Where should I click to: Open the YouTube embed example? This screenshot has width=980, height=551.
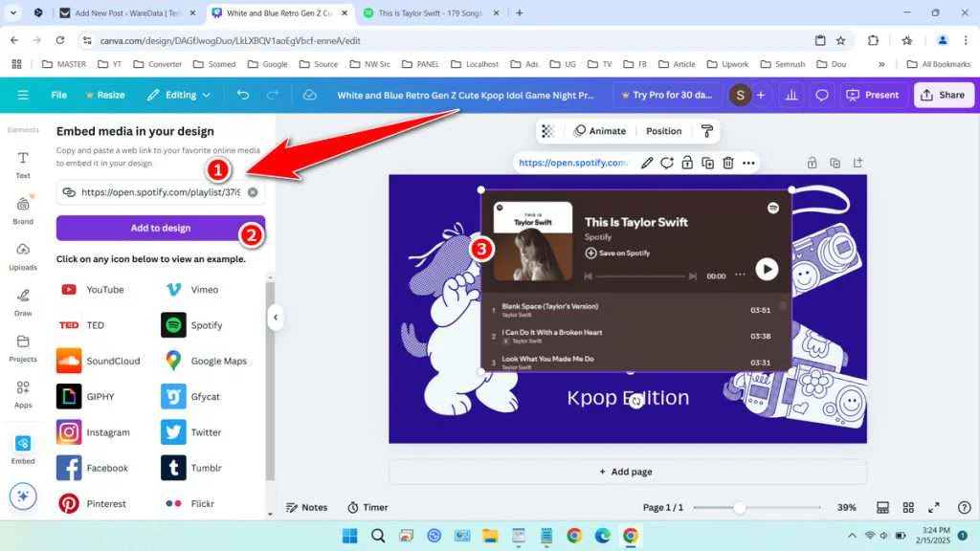(99, 289)
